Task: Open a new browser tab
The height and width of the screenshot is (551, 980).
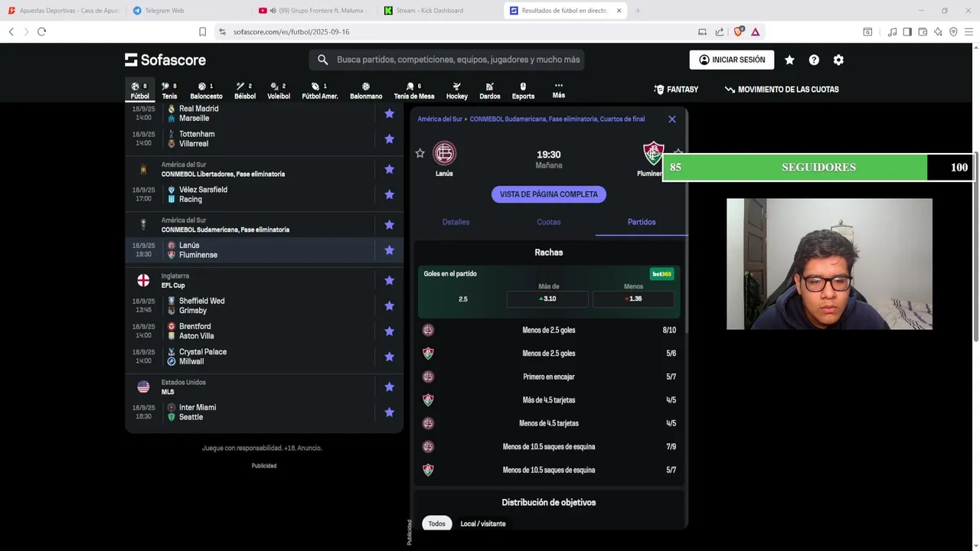Action: pos(638,11)
